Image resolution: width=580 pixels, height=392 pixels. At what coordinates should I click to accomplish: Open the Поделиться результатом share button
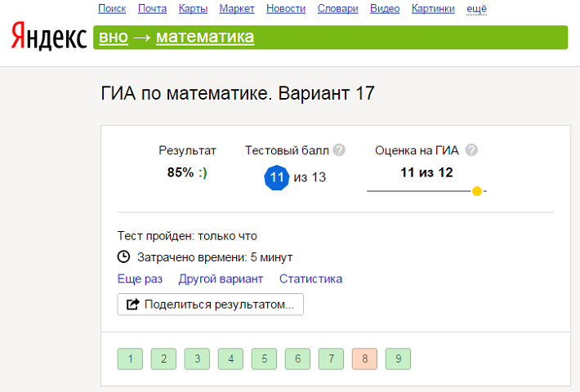coord(210,305)
